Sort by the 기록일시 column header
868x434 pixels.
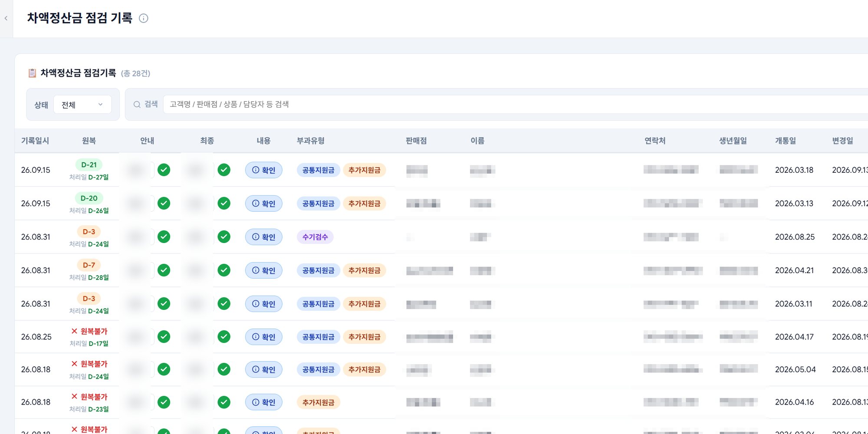pyautogui.click(x=35, y=141)
